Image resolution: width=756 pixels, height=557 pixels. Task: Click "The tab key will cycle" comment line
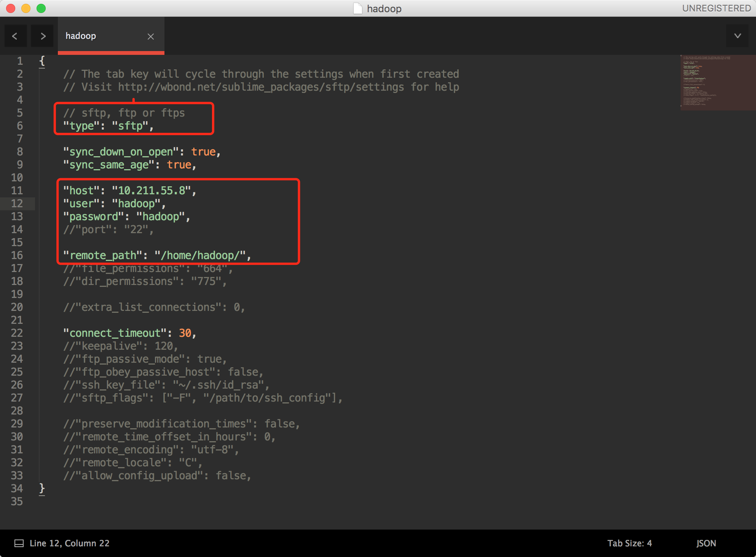[x=261, y=74]
